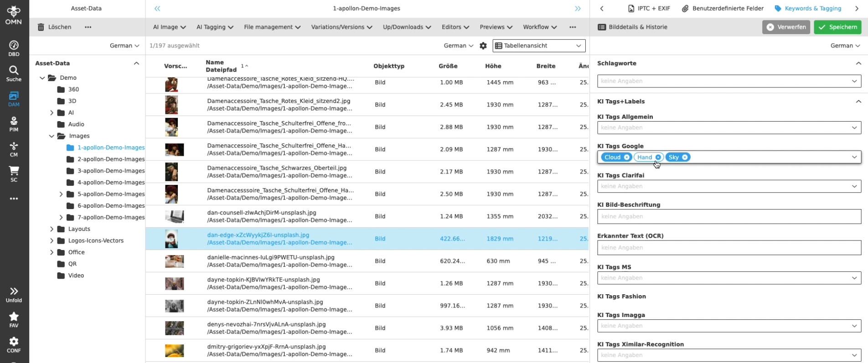Select the 3-apollon-Demo-Images folder

point(111,171)
